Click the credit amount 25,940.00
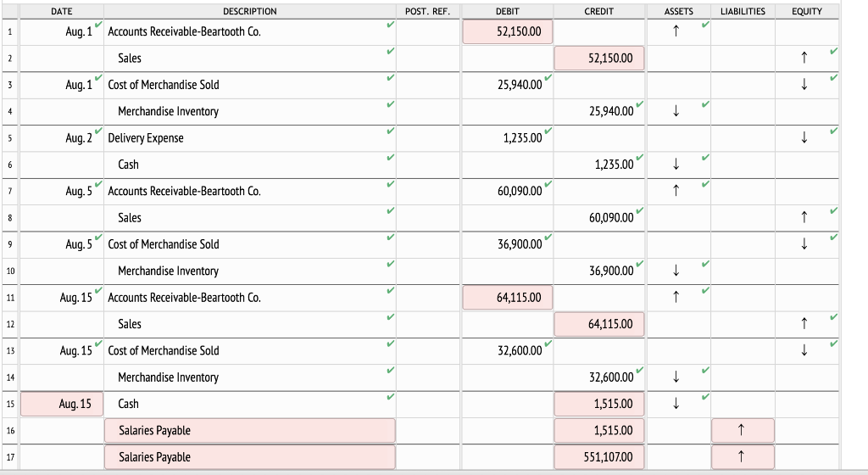 [x=611, y=111]
